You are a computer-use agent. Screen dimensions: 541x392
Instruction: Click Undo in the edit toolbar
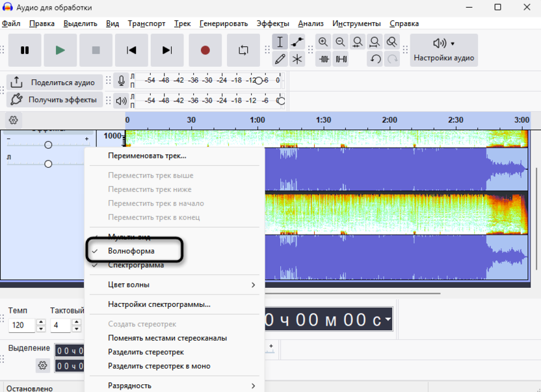coord(376,59)
